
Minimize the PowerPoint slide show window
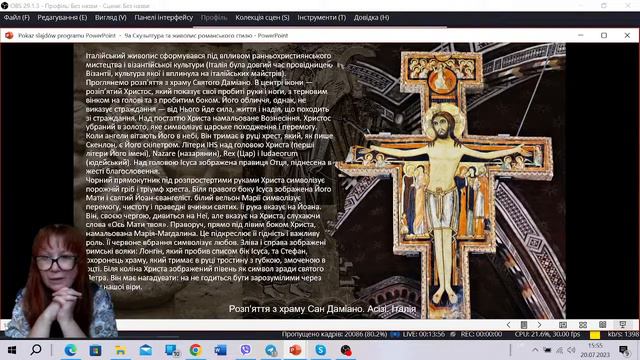pyautogui.click(x=580, y=36)
